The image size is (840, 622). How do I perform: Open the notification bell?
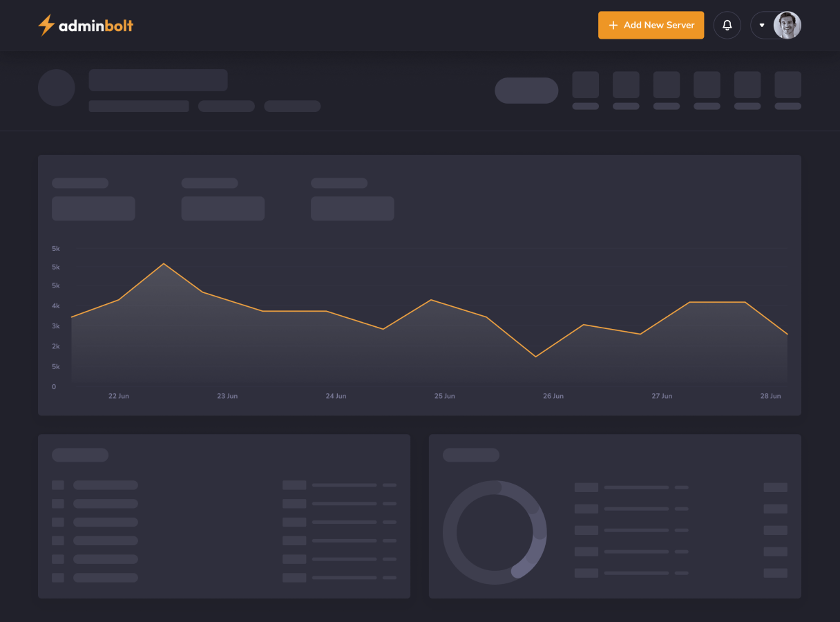pos(727,25)
